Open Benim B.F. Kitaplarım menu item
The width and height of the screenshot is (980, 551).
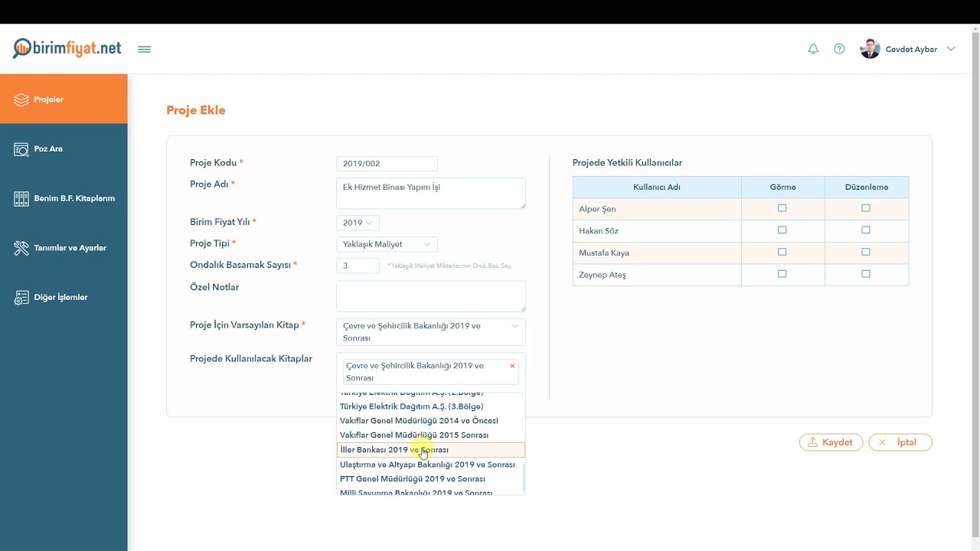64,198
